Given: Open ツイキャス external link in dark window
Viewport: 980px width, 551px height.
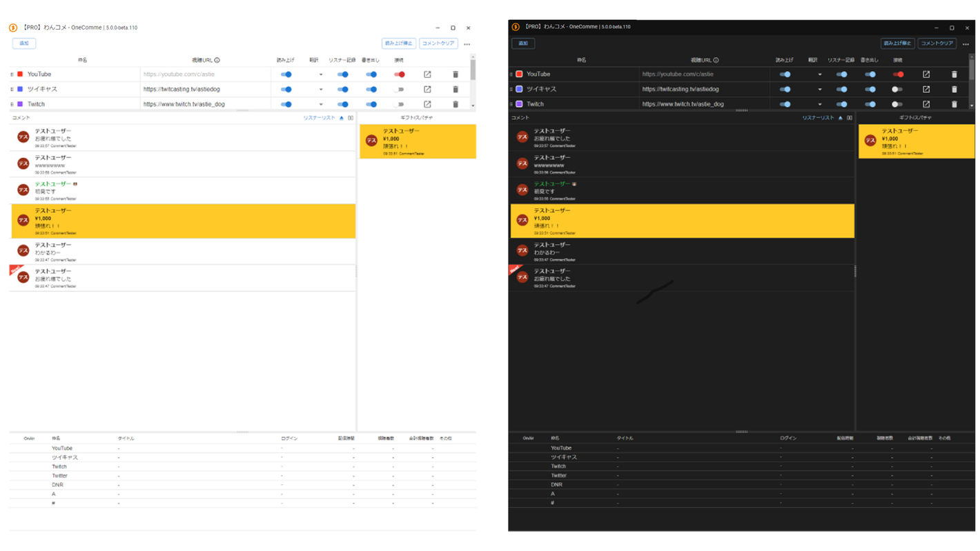Looking at the screenshot, I should click(926, 90).
